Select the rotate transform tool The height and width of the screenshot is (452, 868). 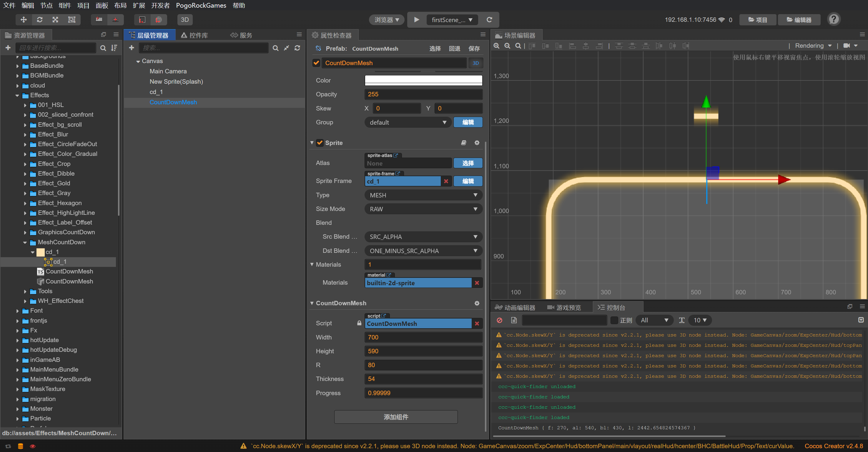[39, 19]
